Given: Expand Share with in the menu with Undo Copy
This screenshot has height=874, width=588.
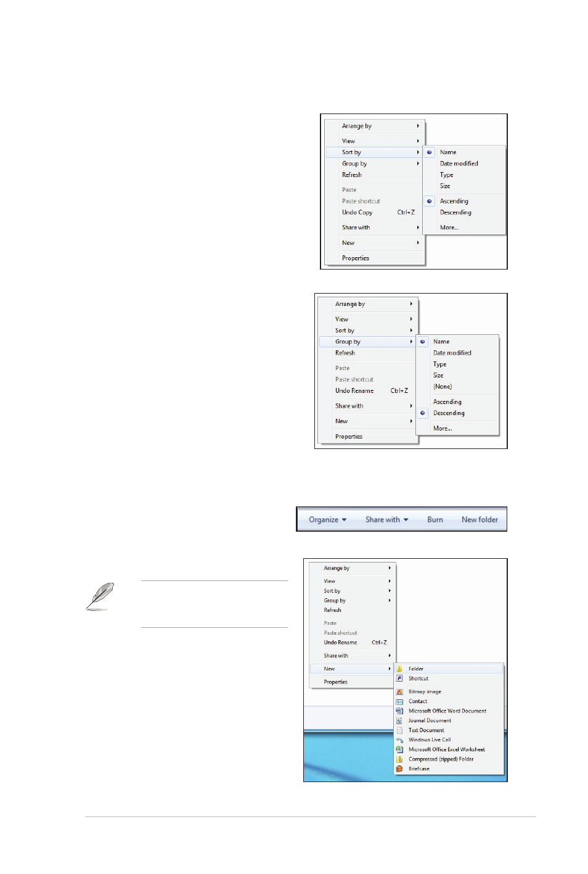Looking at the screenshot, I should coord(375,228).
